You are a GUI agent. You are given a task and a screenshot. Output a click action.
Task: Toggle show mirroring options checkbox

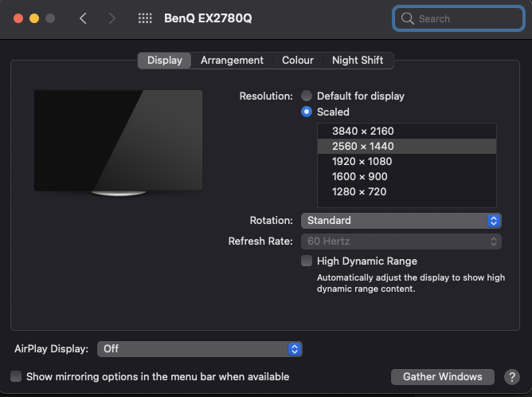click(x=16, y=376)
